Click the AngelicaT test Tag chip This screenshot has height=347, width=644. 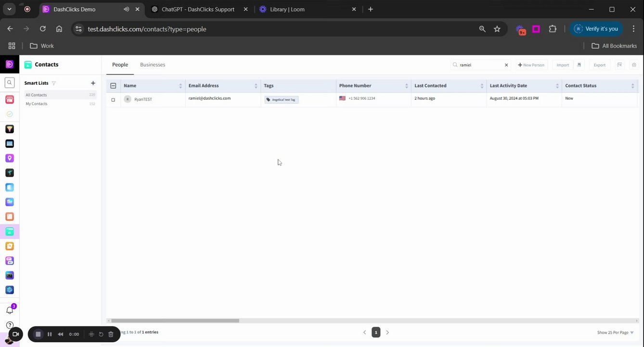click(x=282, y=100)
